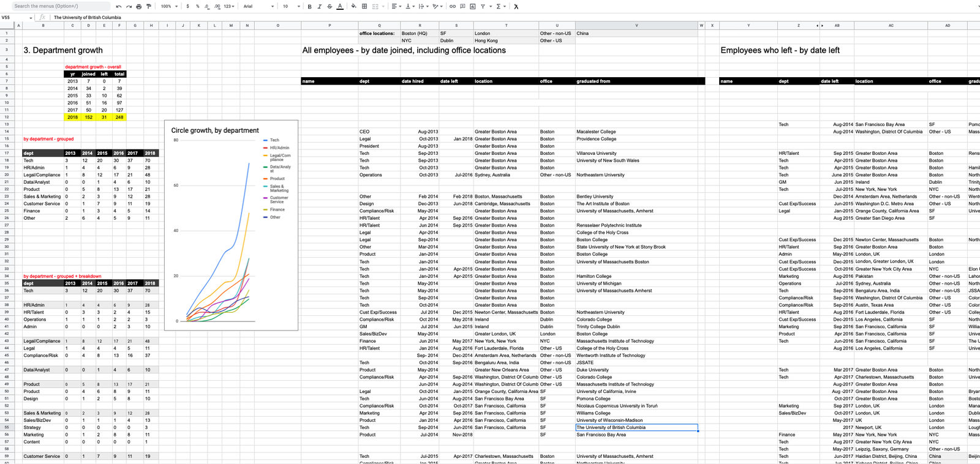Toggle Bold formatting
Screen dimensions: 980x464
[309, 6]
